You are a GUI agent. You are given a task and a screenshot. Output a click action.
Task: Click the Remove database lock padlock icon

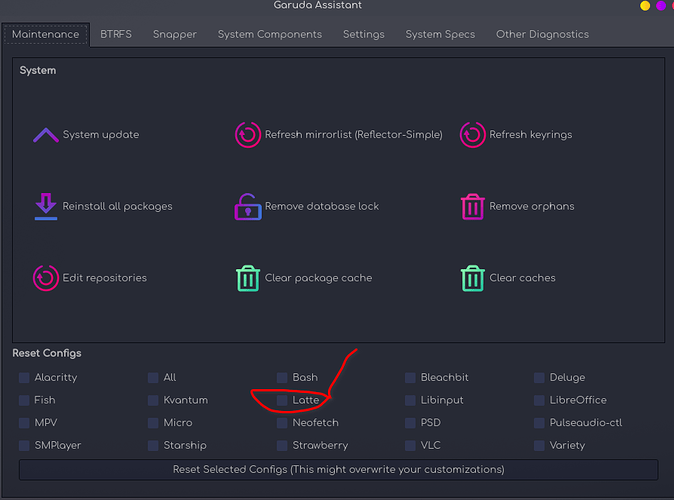coord(248,206)
